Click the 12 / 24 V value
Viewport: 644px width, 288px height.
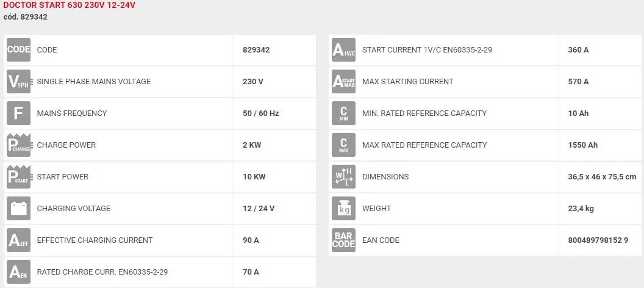click(259, 208)
